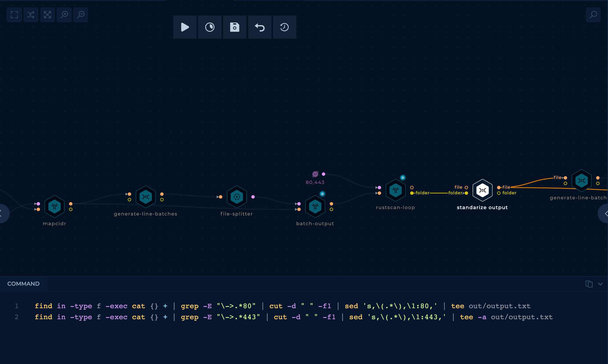Viewport: 608px width, 364px height.
Task: Select the zoom-in magnifier tool
Action: point(64,14)
